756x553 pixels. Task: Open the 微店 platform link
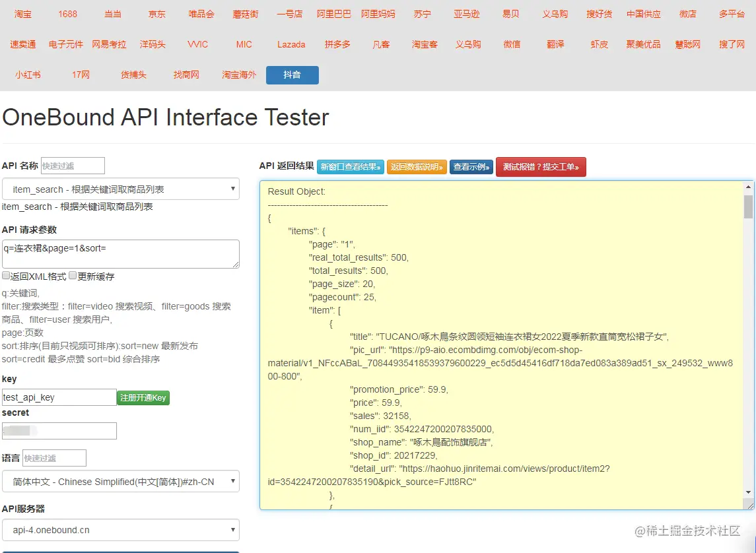pyautogui.click(x=687, y=14)
